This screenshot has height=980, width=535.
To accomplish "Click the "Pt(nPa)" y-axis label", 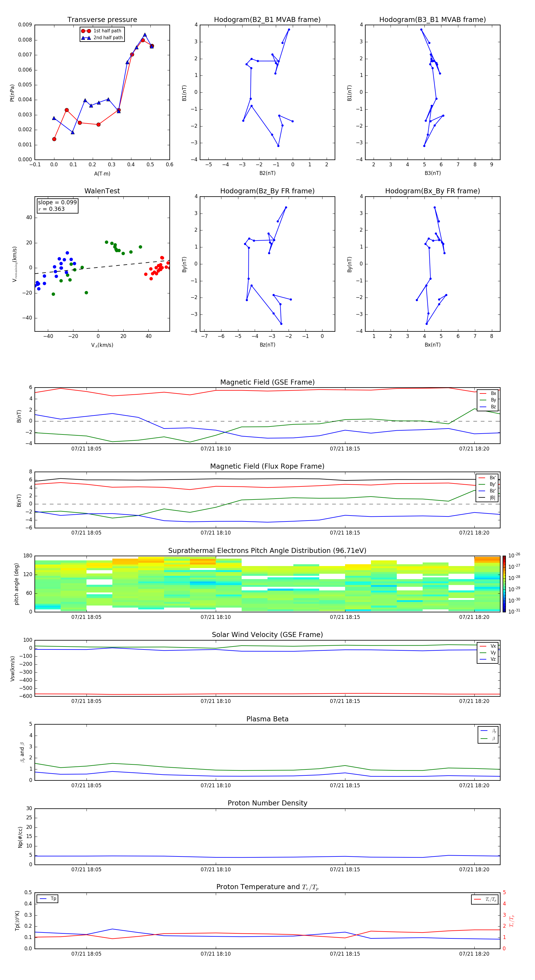I will 12,92.
